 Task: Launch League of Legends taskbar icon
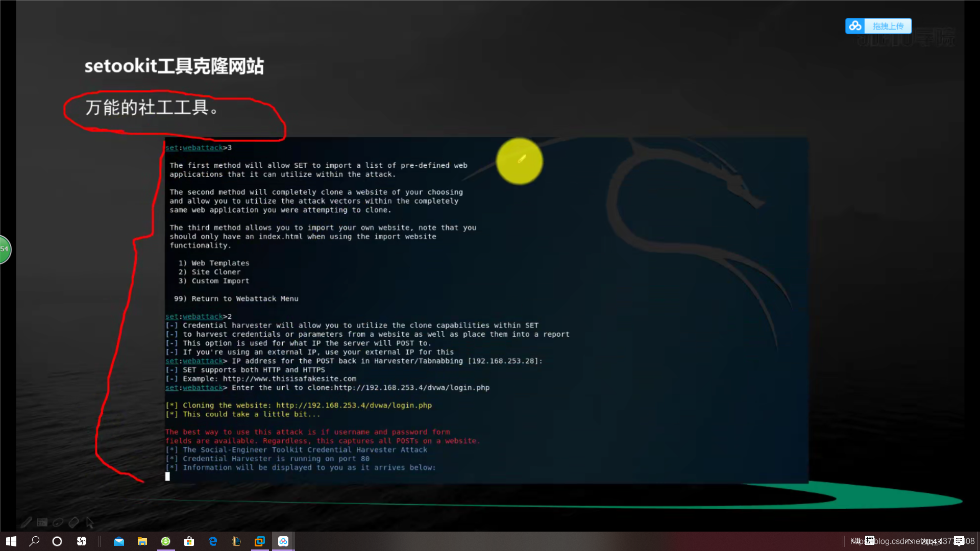click(x=236, y=541)
